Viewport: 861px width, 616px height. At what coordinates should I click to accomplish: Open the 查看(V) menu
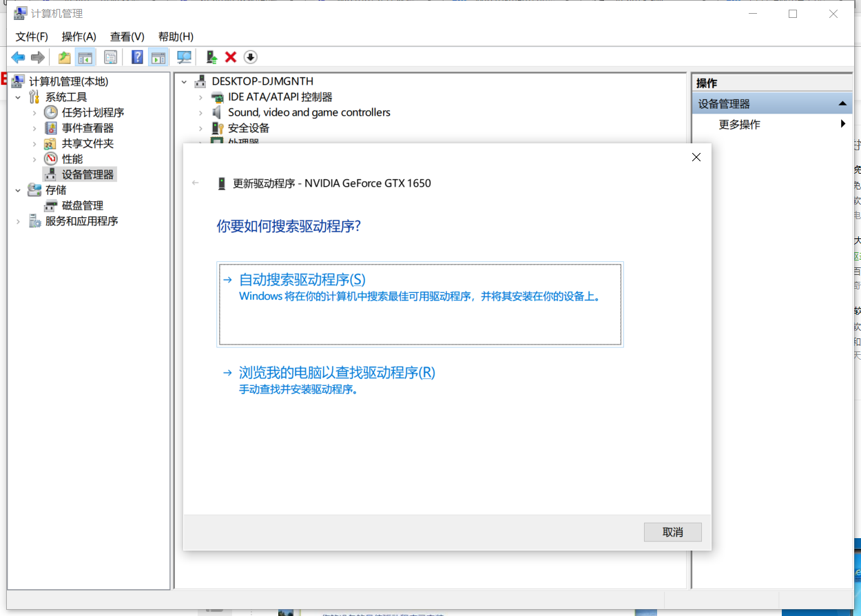(127, 37)
